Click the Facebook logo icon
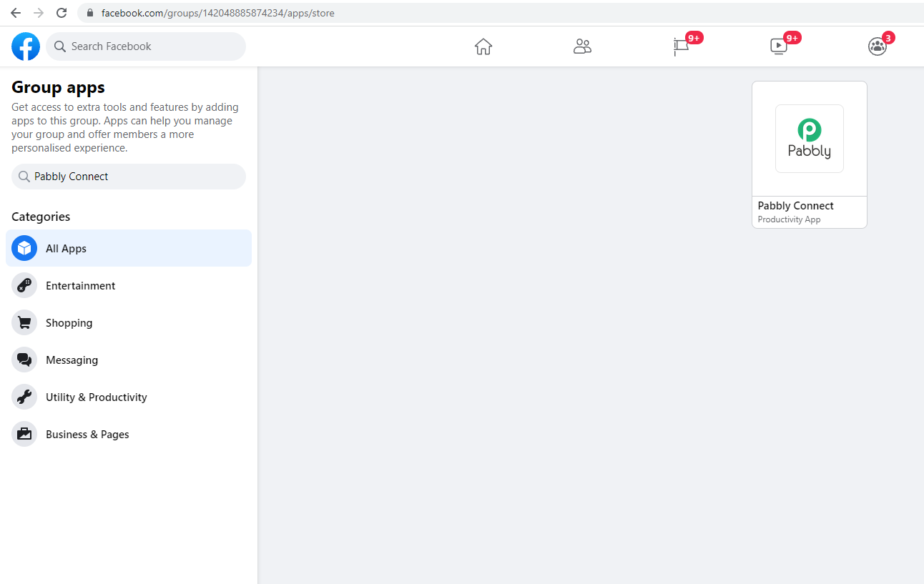Screen dimensions: 924x584 click(x=26, y=46)
